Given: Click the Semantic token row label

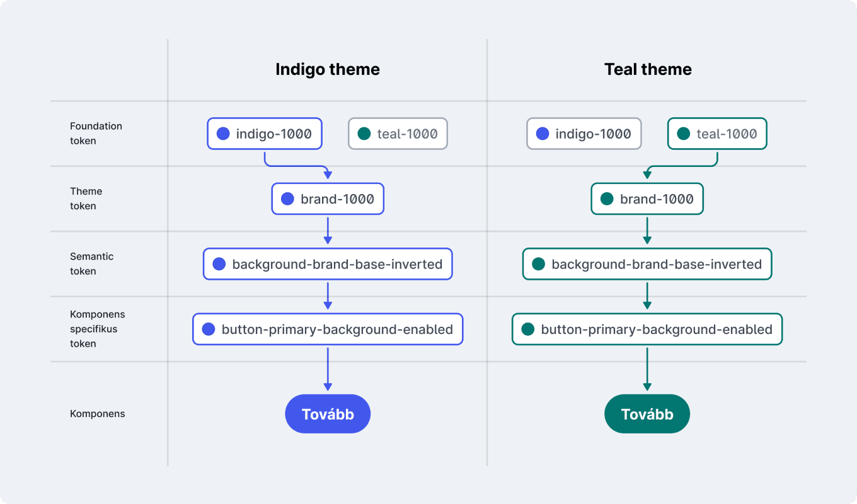Looking at the screenshot, I should pos(91,264).
